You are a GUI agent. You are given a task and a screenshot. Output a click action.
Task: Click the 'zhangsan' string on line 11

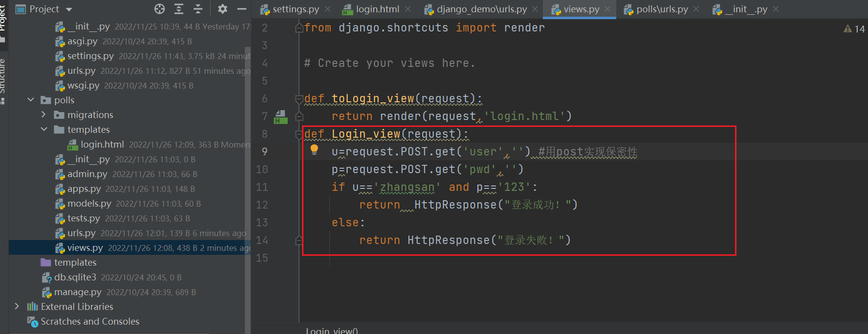(407, 187)
